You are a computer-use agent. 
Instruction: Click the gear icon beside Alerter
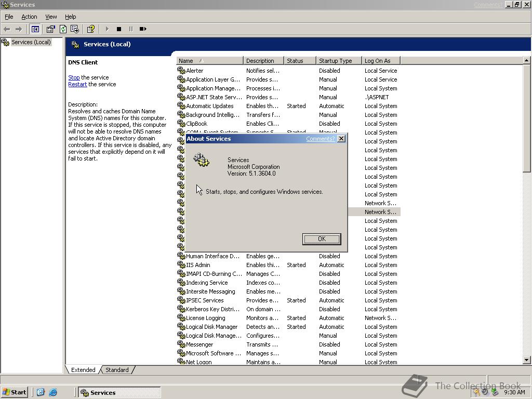181,70
